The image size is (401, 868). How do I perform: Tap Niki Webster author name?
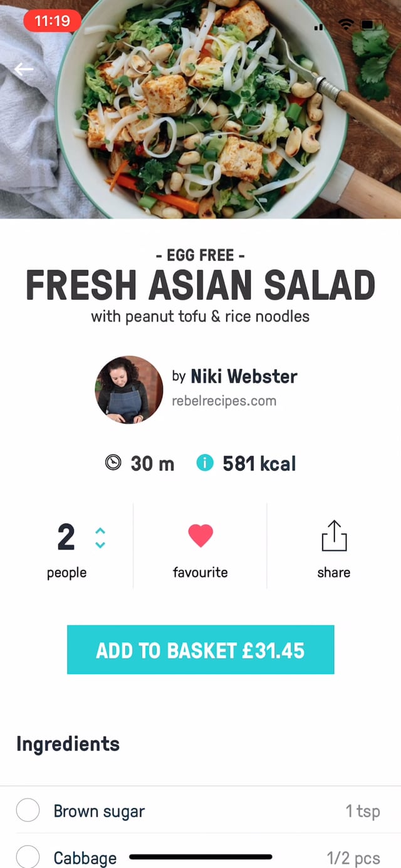(x=244, y=376)
